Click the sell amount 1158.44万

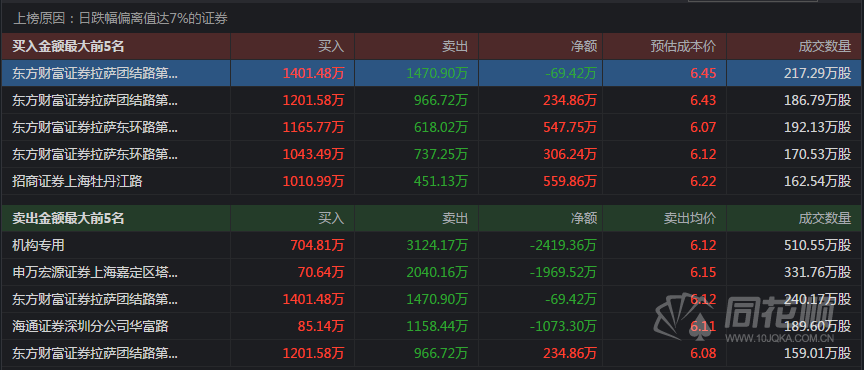pyautogui.click(x=438, y=326)
